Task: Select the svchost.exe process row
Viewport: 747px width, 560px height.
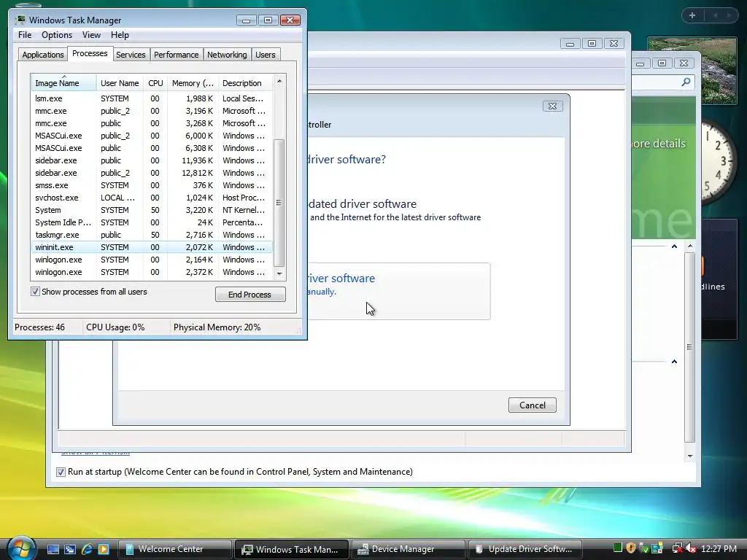Action: pos(152,198)
